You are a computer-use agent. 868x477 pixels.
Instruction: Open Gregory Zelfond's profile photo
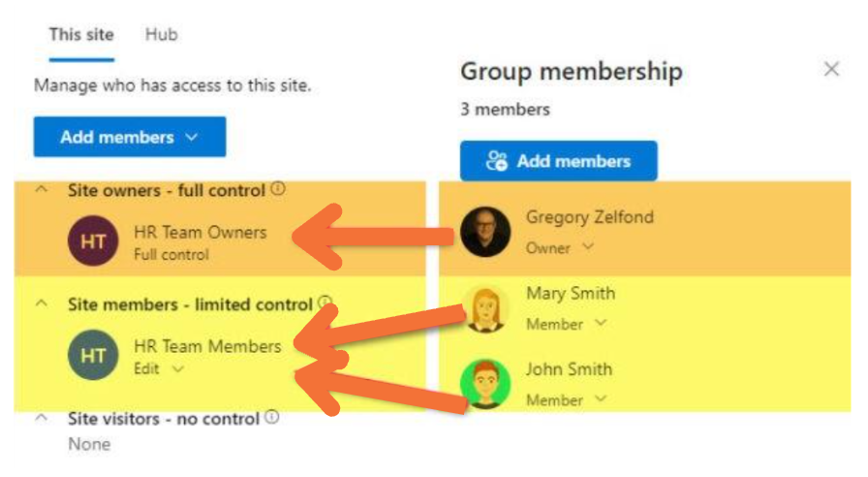tap(485, 233)
